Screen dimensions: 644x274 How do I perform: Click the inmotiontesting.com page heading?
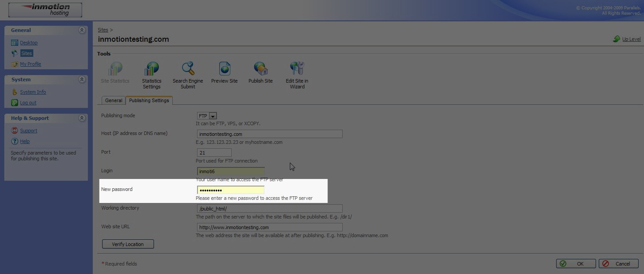[x=134, y=39]
